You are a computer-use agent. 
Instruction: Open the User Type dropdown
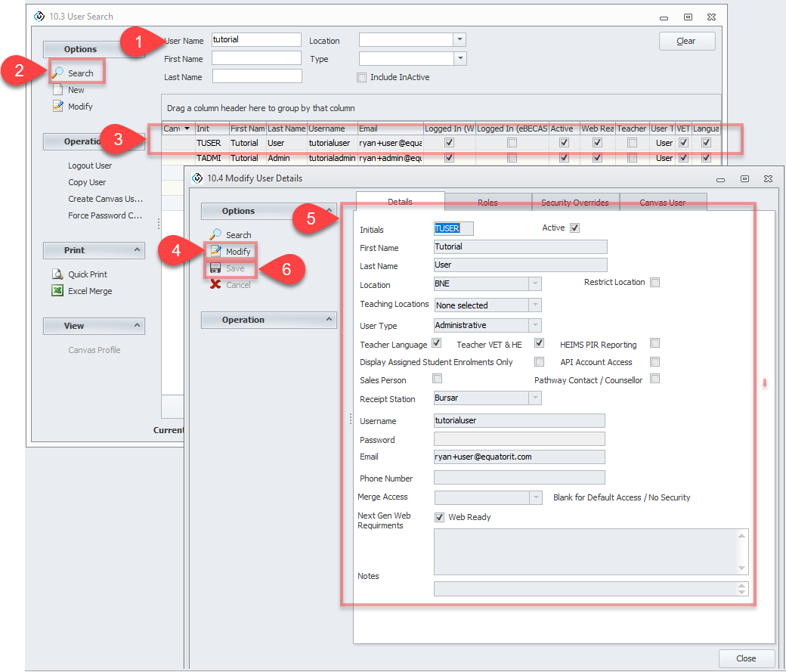(535, 325)
